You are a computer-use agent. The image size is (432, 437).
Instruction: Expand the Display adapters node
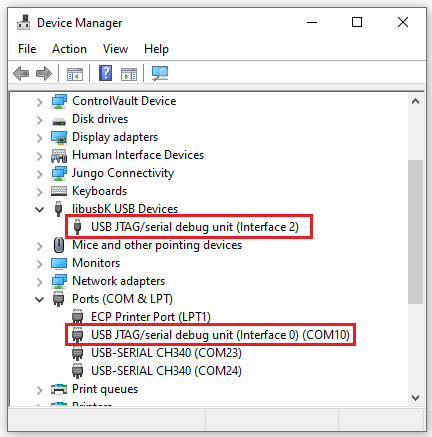40,138
